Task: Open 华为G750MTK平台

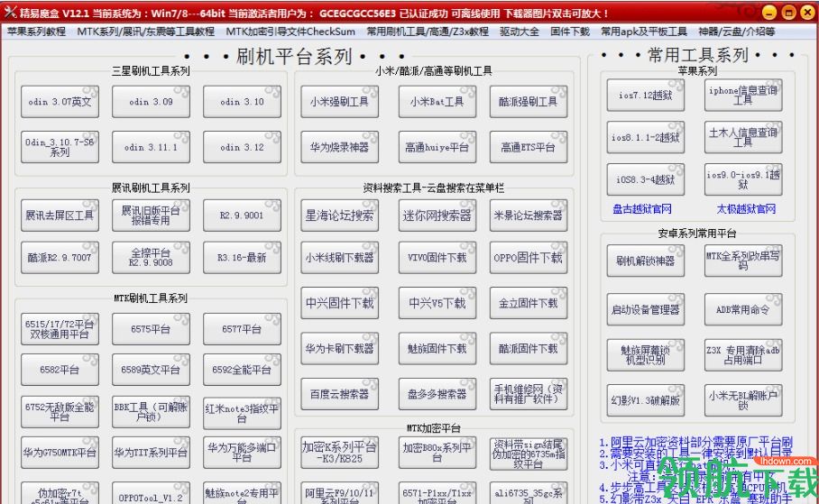Action: pos(60,453)
